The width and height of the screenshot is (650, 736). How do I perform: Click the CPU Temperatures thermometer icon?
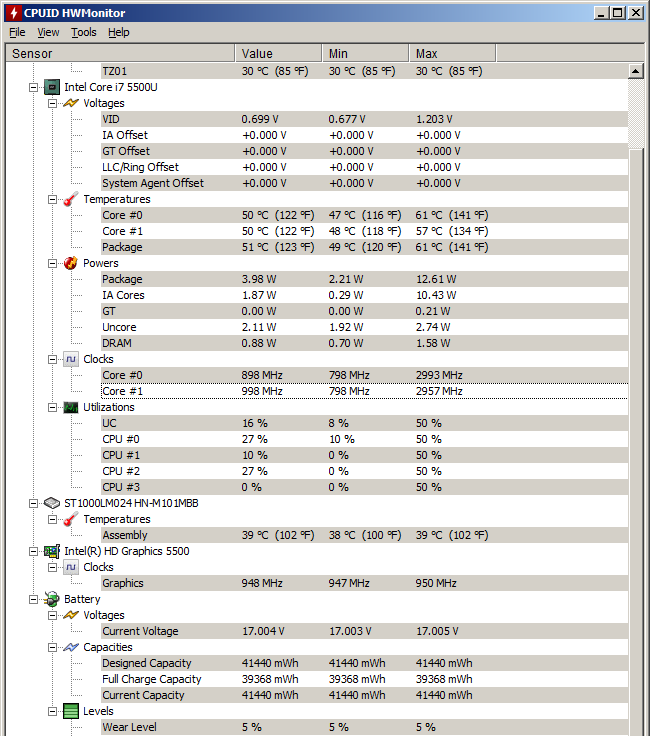(x=70, y=199)
